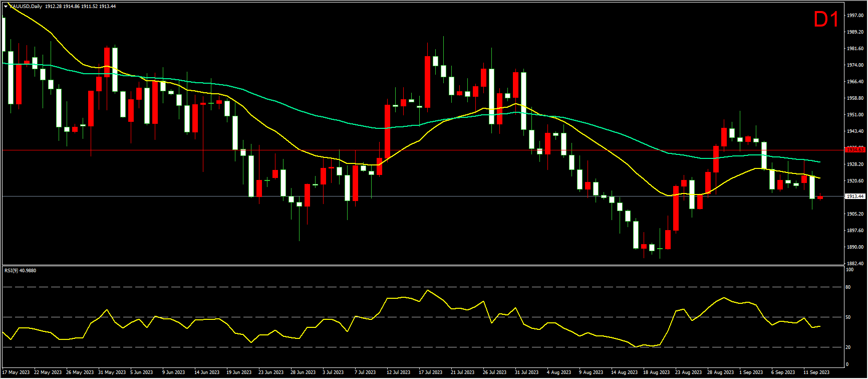
Task: Click the 5 Jun 2023 date label
Action: [142, 372]
